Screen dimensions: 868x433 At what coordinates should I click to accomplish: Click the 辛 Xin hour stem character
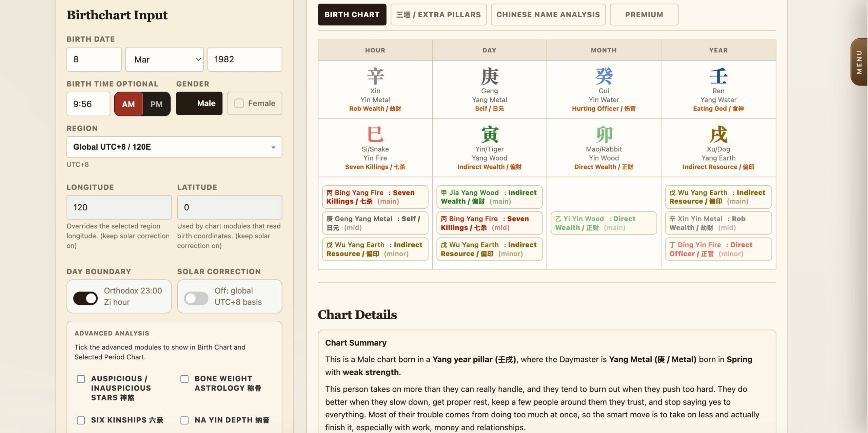coord(375,76)
